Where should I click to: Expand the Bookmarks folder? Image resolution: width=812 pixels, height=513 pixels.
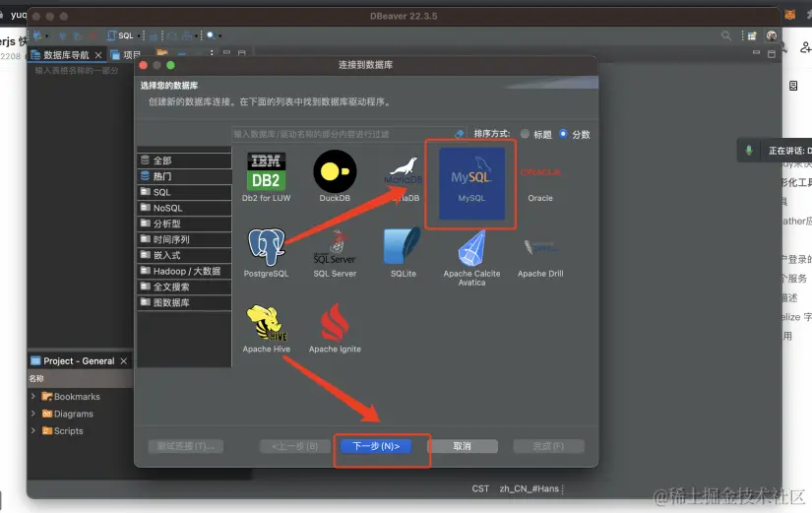pos(33,397)
